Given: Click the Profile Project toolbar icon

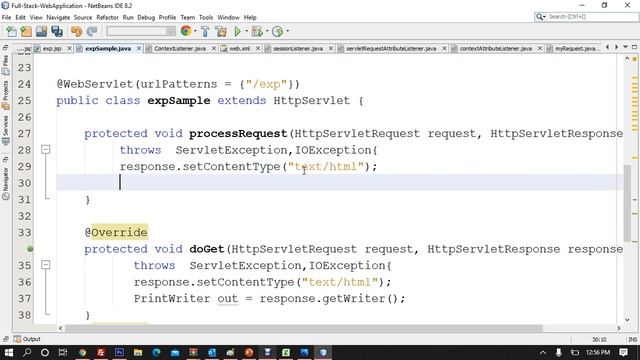Looking at the screenshot, I should coord(278,31).
